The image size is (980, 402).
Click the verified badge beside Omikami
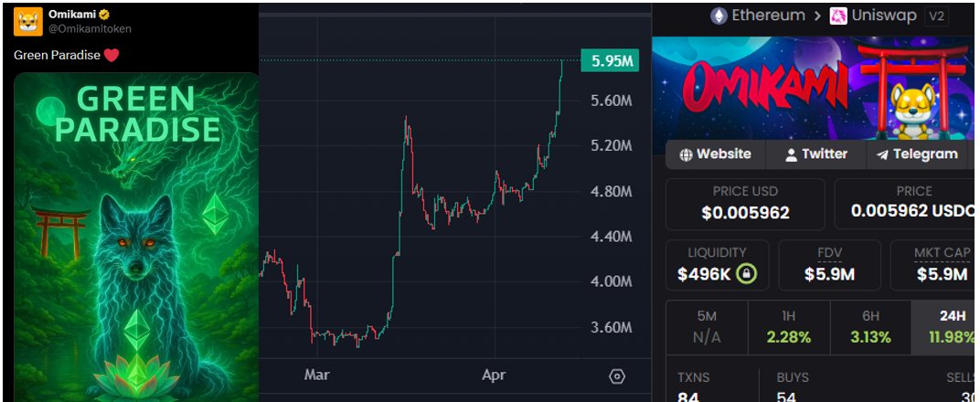(103, 15)
